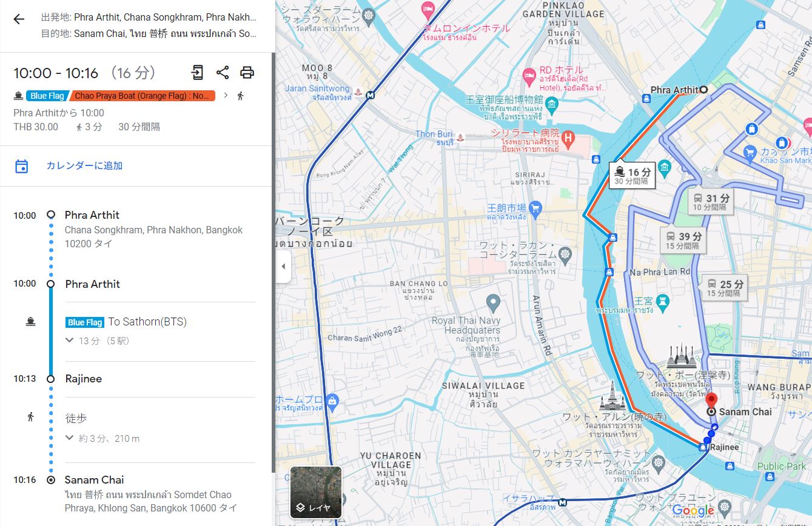Select the 31分 bus route alternative
Image resolution: width=812 pixels, height=526 pixels.
[x=709, y=202]
